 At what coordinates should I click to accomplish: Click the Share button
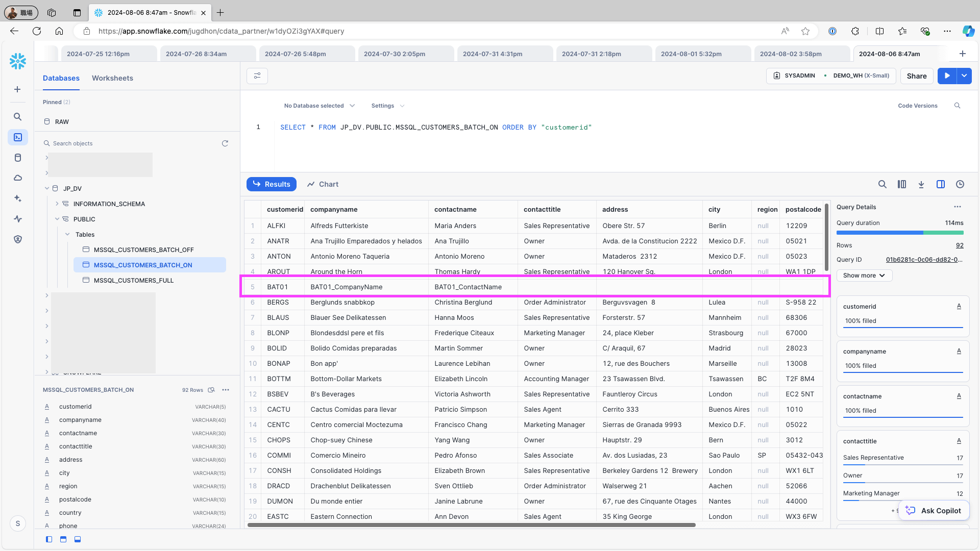click(917, 76)
